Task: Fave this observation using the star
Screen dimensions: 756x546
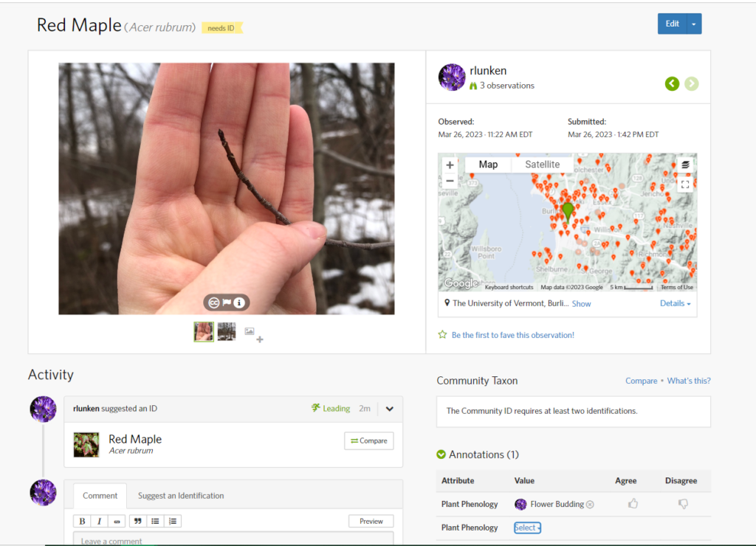Action: pyautogui.click(x=443, y=335)
